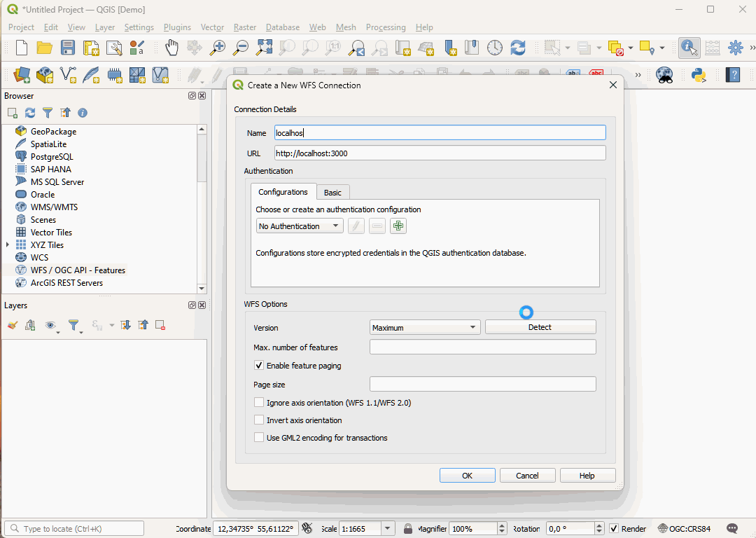Screen dimensions: 756x538
Task: Select WFS / OGC API - Features in Browser
Action: pyautogui.click(x=78, y=270)
